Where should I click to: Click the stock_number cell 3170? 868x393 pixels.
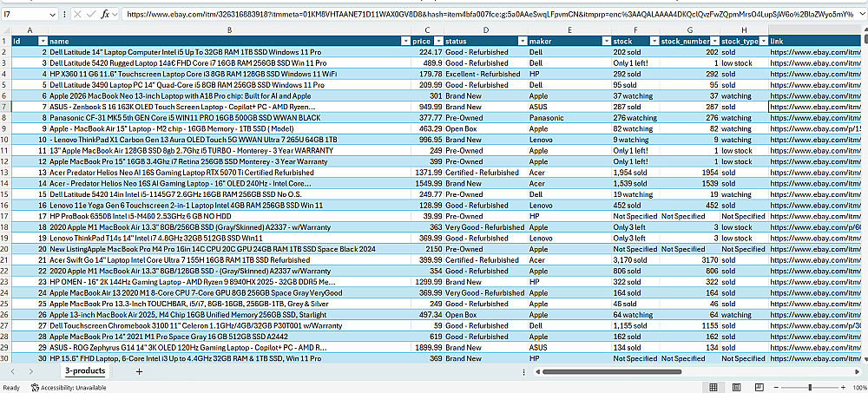point(690,260)
